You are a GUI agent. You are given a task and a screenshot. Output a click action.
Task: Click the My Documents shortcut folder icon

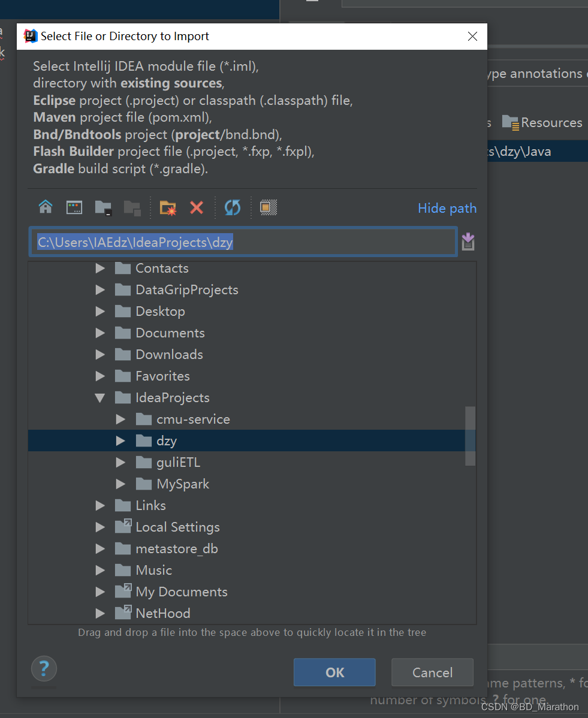pos(123,591)
